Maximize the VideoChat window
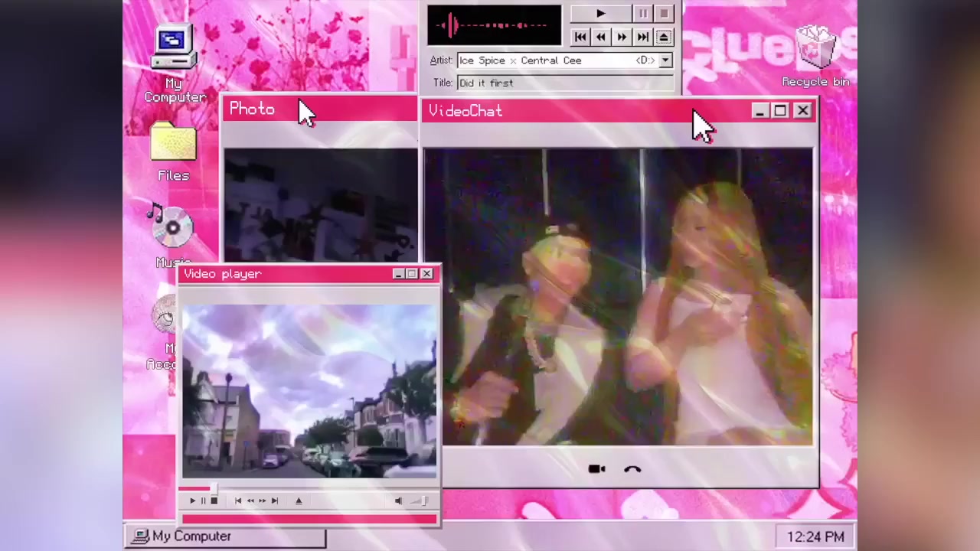The width and height of the screenshot is (980, 551). (x=780, y=111)
